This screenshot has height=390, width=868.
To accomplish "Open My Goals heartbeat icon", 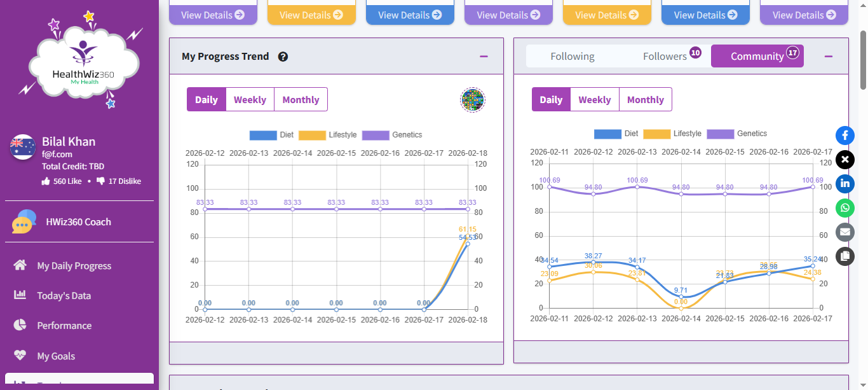I will [x=20, y=356].
